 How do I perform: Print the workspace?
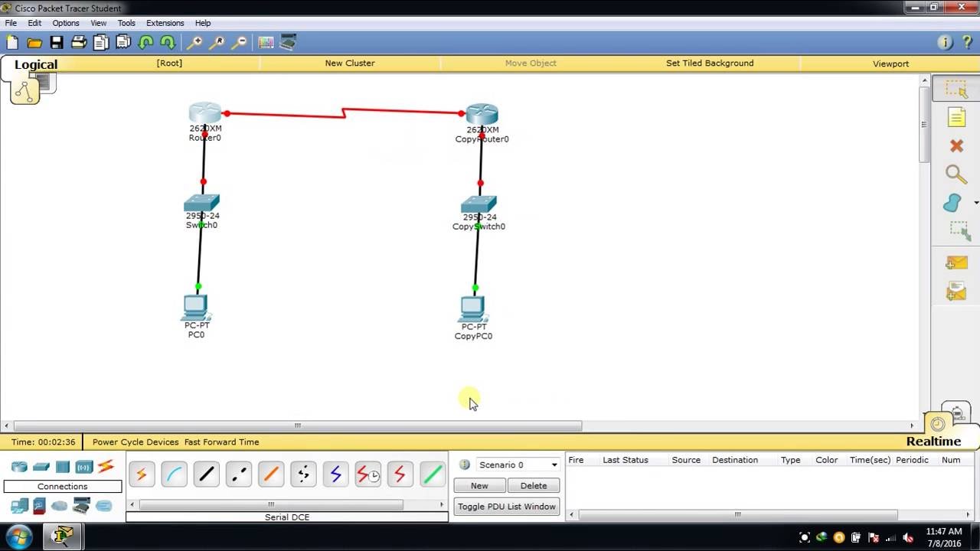click(x=79, y=43)
